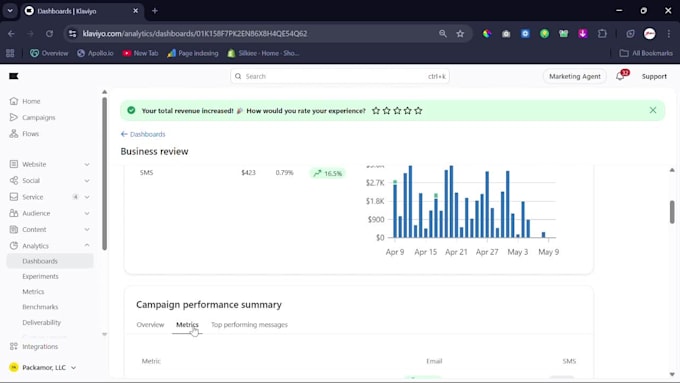This screenshot has height=383, width=680.
Task: Click the SMS 16.5% increase badge
Action: (328, 173)
